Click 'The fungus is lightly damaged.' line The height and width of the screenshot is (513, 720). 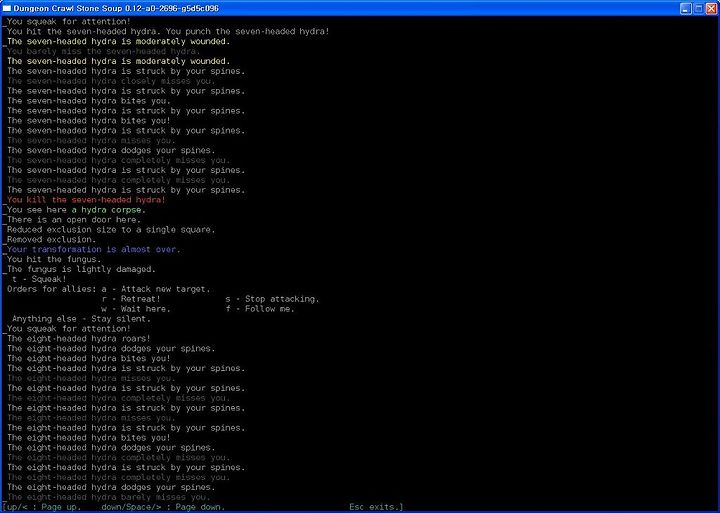click(81, 270)
